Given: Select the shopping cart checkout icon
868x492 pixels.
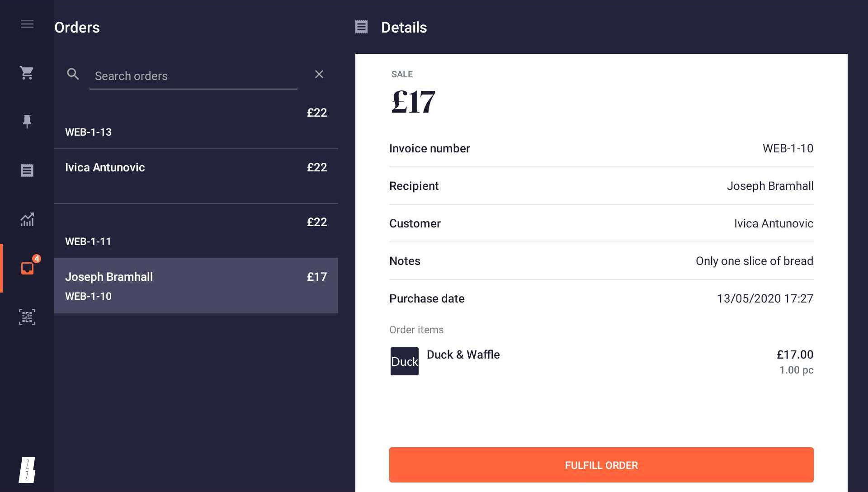Looking at the screenshot, I should [x=27, y=73].
